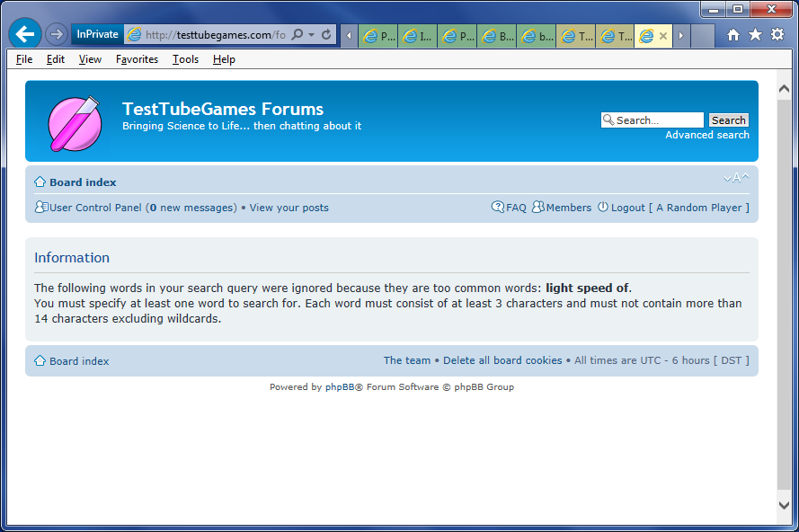799x532 pixels.
Task: Click Delete all board cookies link
Action: [502, 360]
